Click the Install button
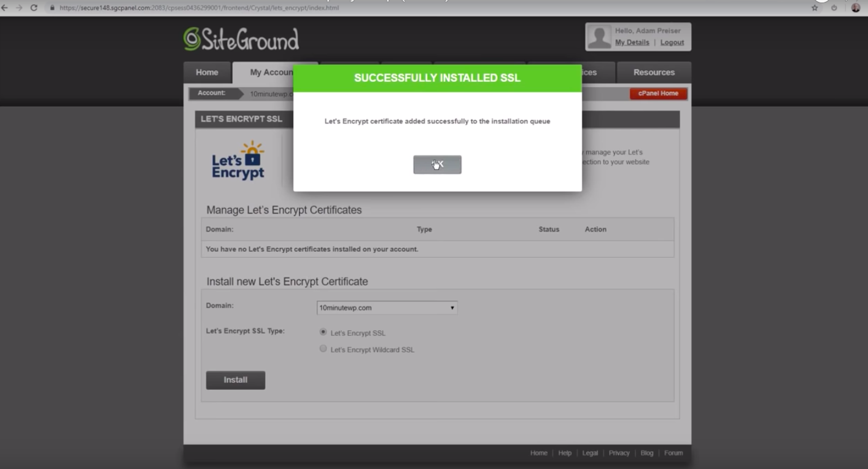 (235, 380)
